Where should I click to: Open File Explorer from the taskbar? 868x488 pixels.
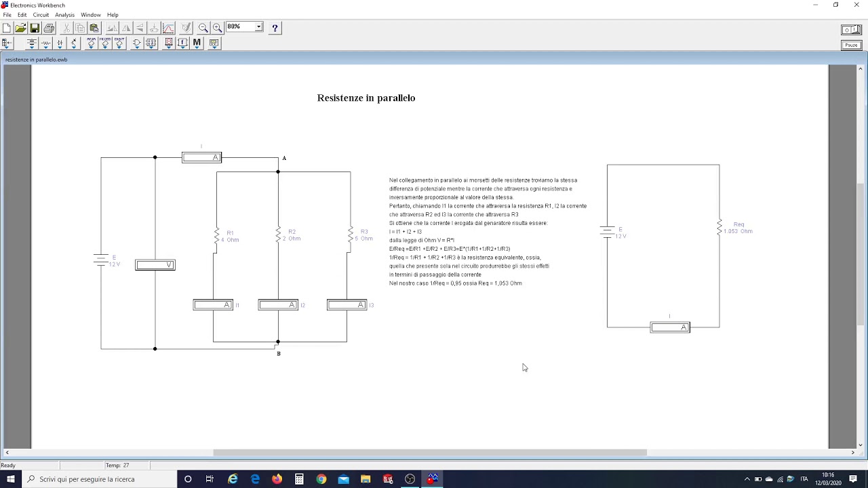click(x=366, y=479)
